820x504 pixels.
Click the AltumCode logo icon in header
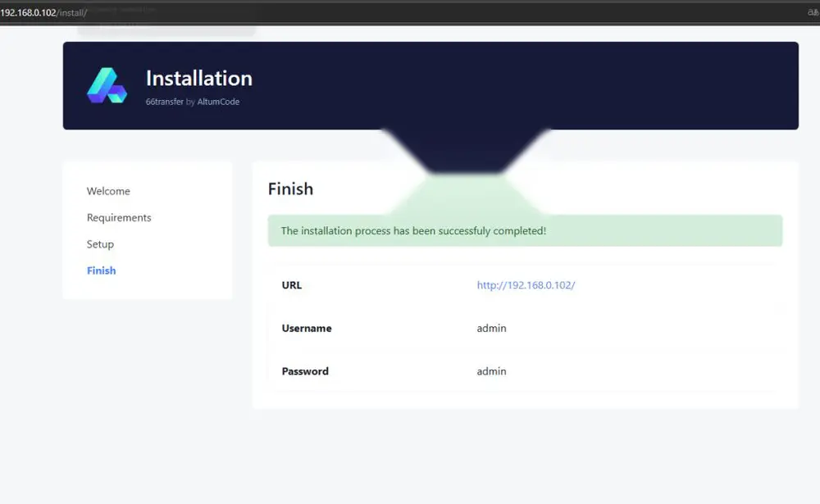tap(107, 85)
